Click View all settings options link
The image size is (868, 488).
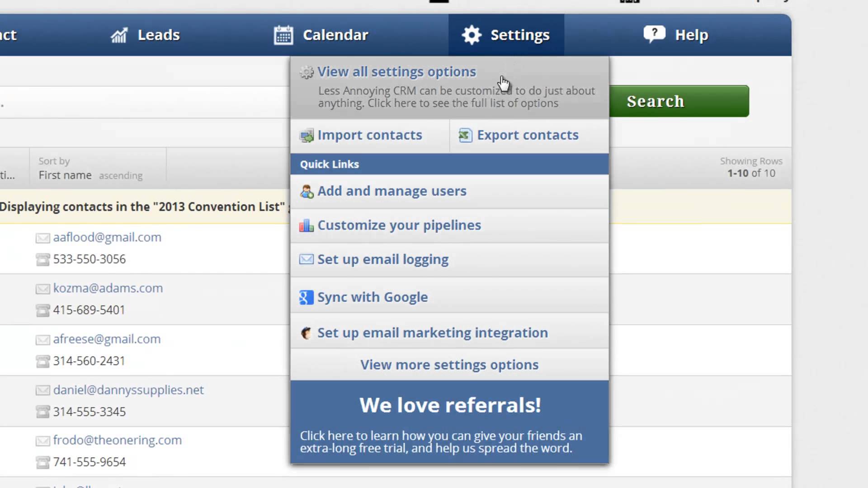click(396, 71)
